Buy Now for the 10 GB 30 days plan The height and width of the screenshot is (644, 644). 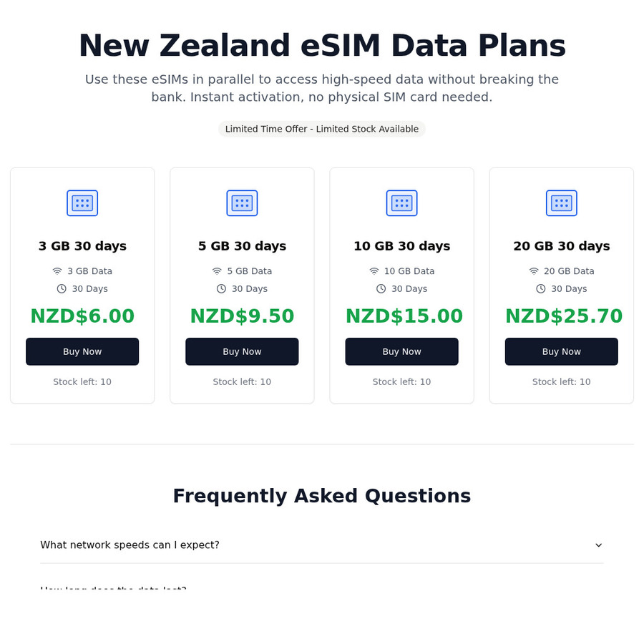coord(401,351)
